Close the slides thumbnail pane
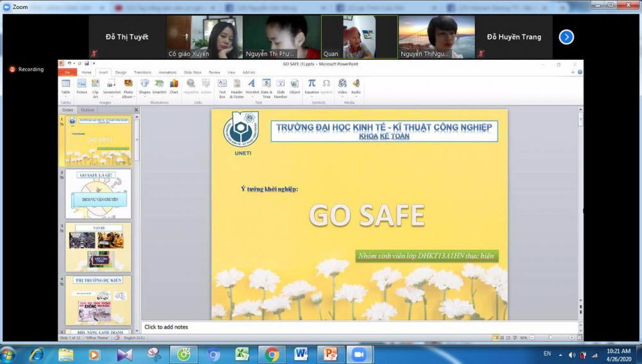The image size is (642, 364). 136,110
